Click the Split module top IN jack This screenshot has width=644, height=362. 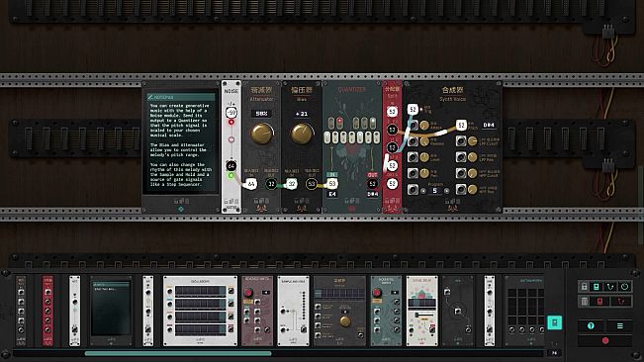392,111
